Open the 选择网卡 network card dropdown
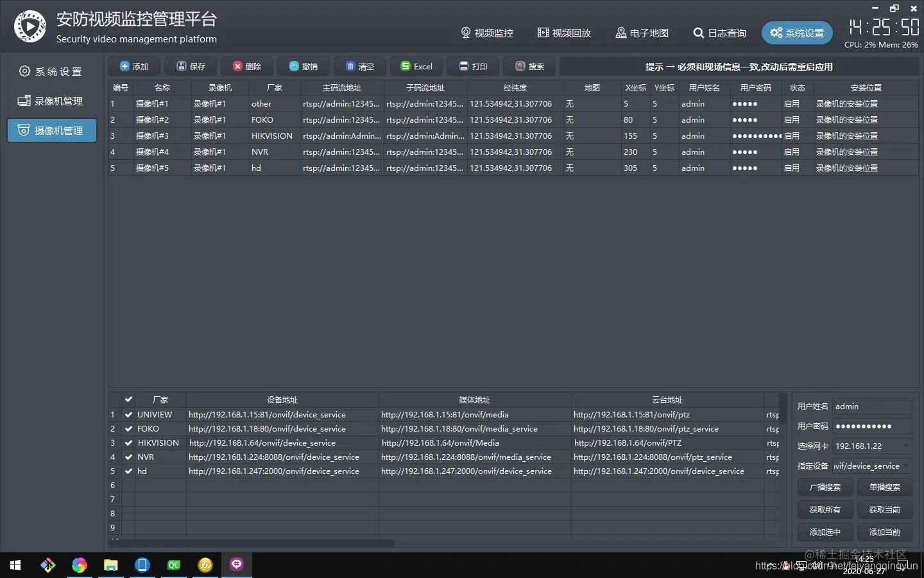Image resolution: width=924 pixels, height=578 pixels. click(906, 446)
